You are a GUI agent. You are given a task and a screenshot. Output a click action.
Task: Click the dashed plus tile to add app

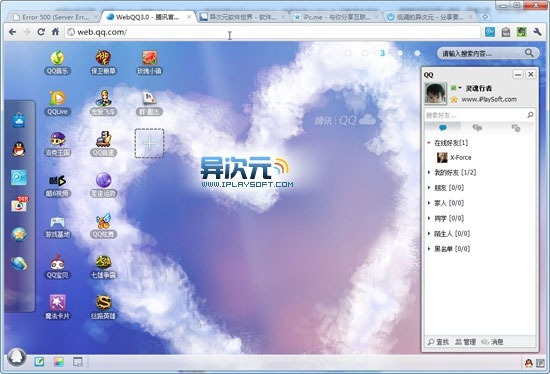[149, 143]
